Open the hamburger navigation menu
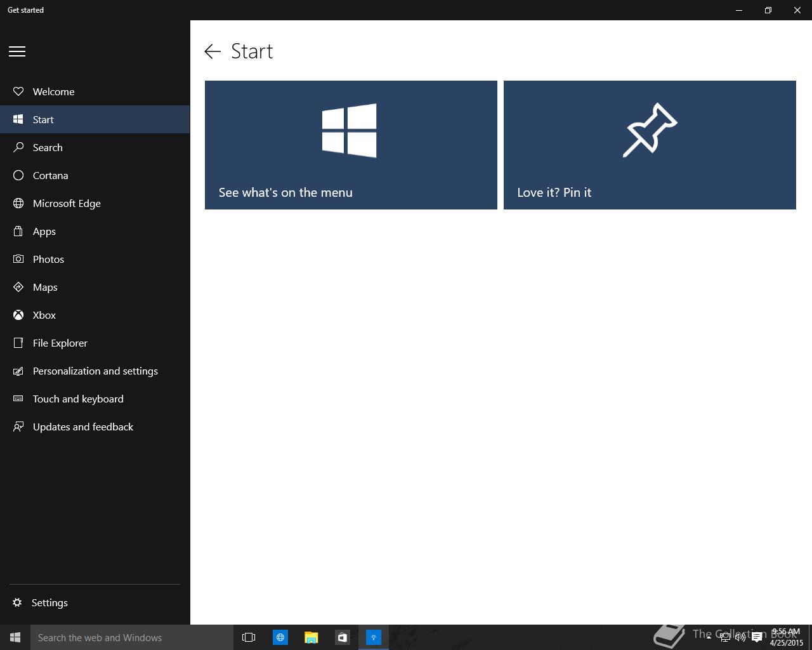Image resolution: width=812 pixels, height=650 pixels. tap(17, 51)
